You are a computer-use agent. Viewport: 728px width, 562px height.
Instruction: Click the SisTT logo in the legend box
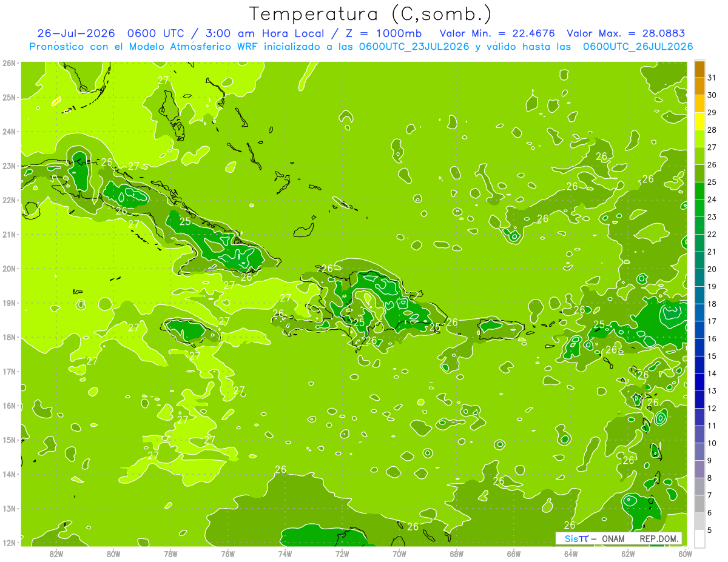576,538
